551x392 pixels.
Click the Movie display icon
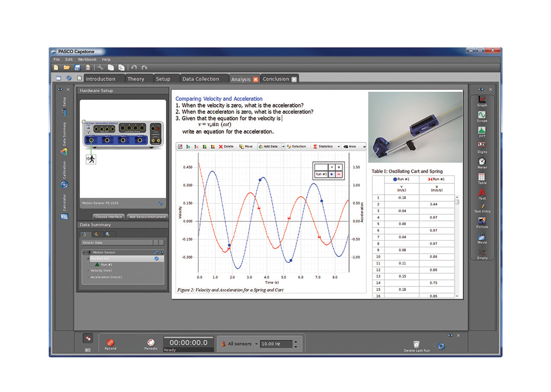point(482,237)
